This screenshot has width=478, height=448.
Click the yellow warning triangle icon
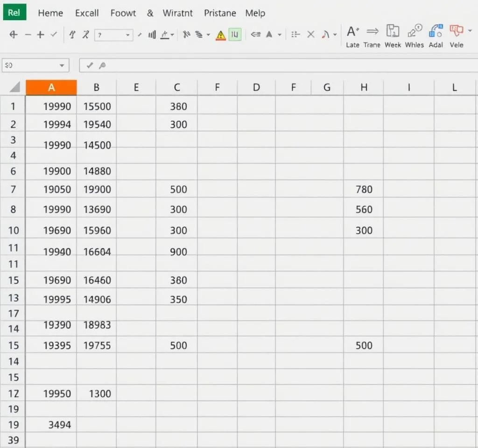pyautogui.click(x=221, y=35)
